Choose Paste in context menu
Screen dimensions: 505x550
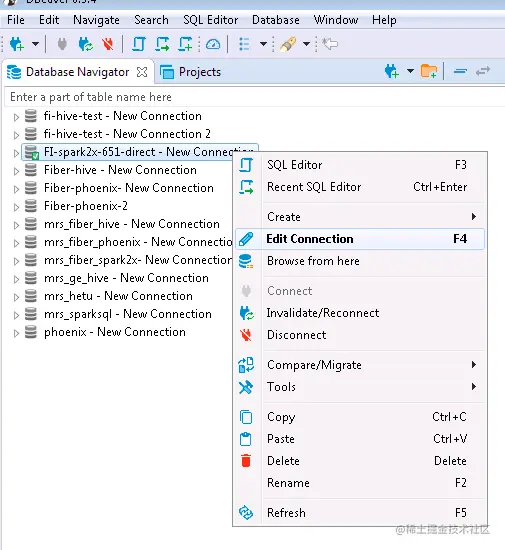(360, 439)
